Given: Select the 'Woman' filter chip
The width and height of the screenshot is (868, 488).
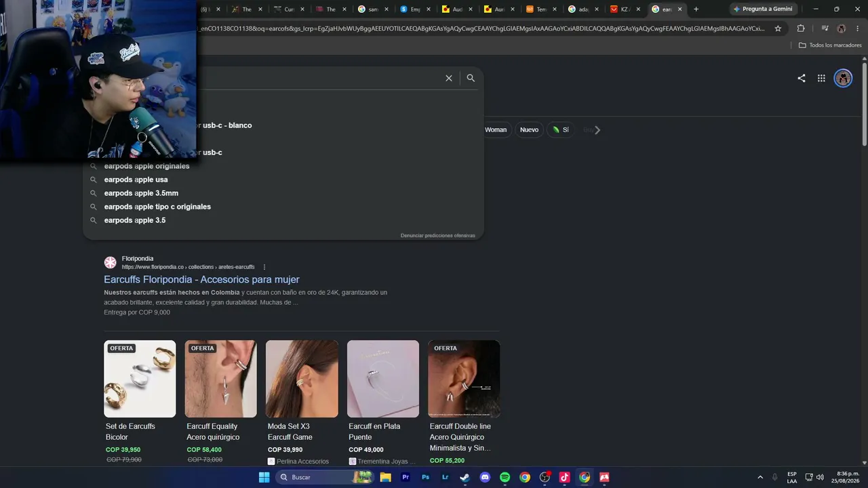Looking at the screenshot, I should 496,129.
